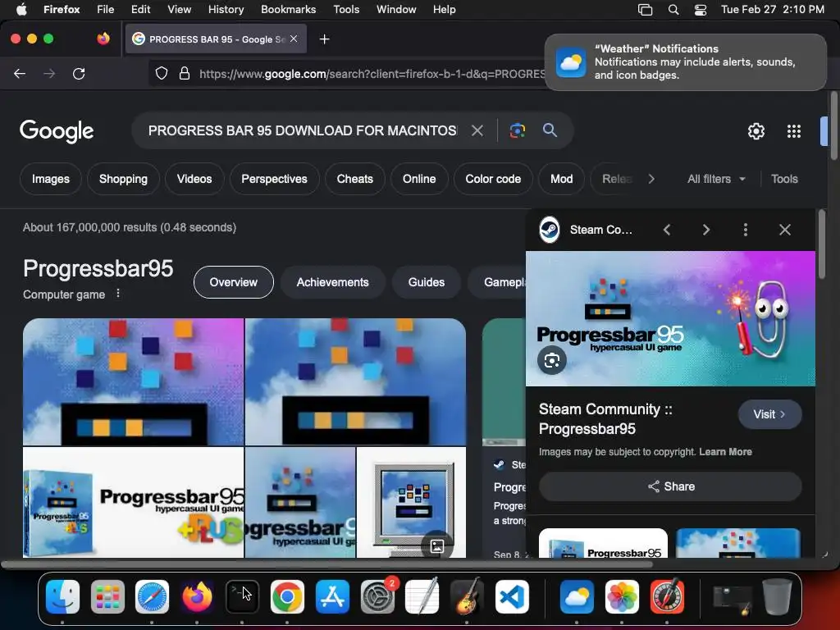Open Finder from the dock
The width and height of the screenshot is (840, 630).
62,596
